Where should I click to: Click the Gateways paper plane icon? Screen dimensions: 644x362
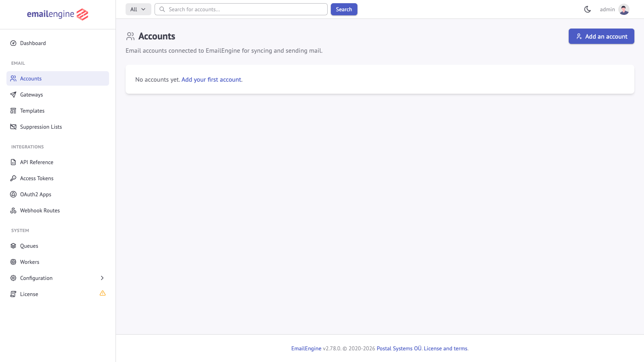(x=13, y=95)
